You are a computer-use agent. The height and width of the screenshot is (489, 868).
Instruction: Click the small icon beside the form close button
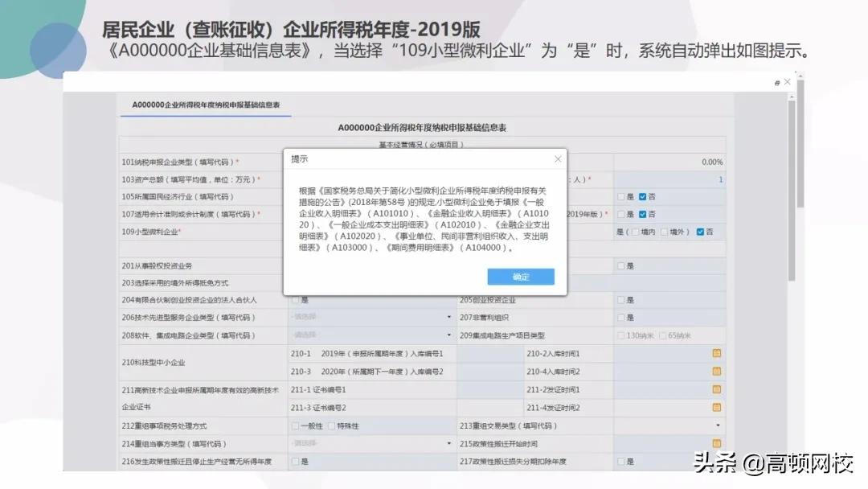click(x=776, y=81)
